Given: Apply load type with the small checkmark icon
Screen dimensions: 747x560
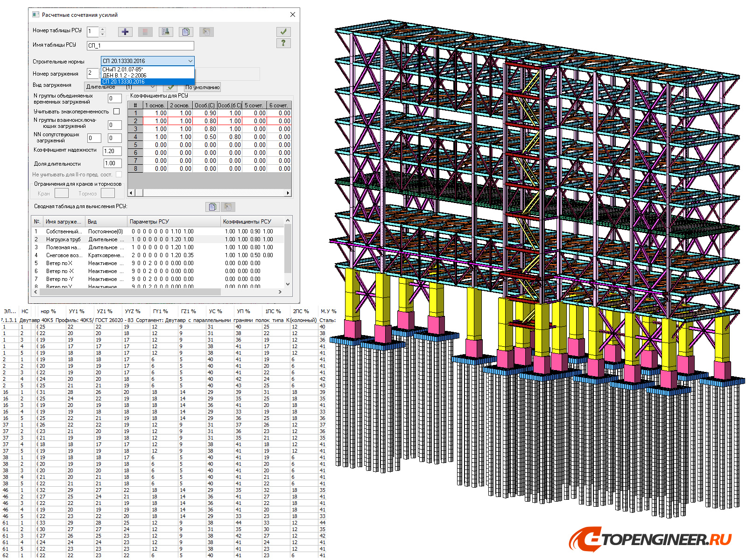Looking at the screenshot, I should [170, 87].
